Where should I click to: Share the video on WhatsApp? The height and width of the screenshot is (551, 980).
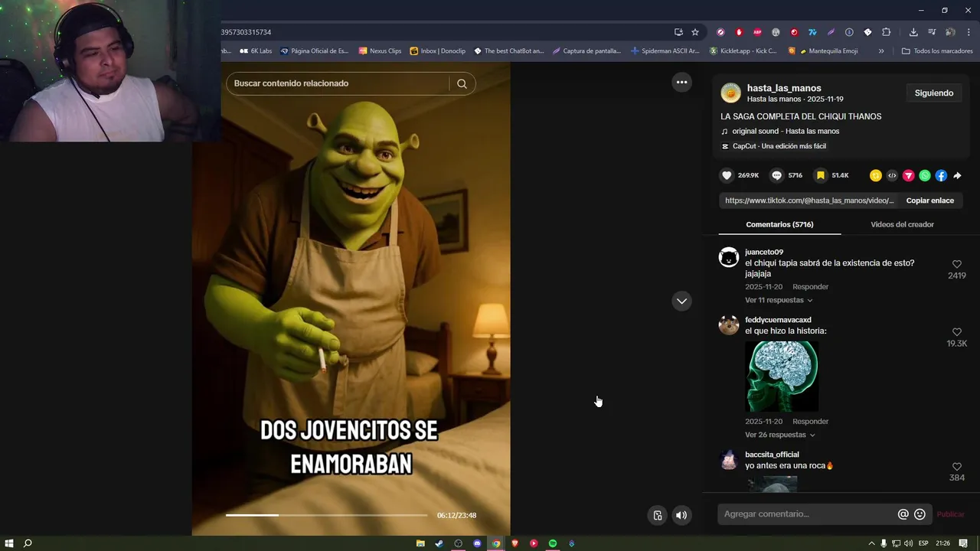[925, 175]
